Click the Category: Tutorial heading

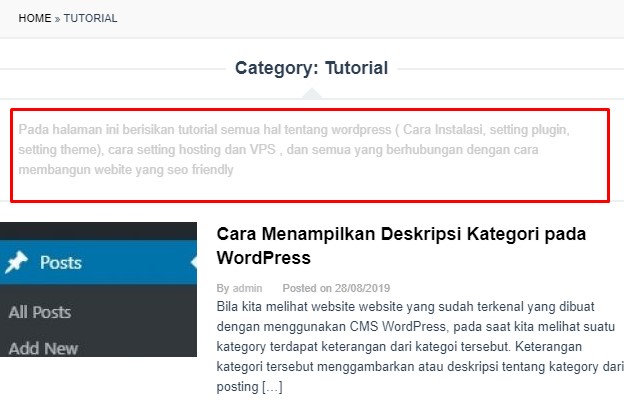click(x=311, y=68)
